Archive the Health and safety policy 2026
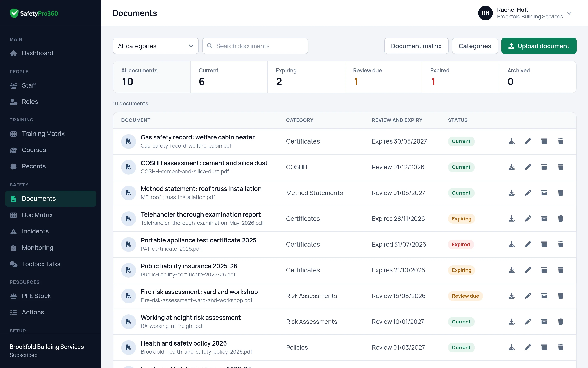The image size is (588, 368). tap(544, 348)
